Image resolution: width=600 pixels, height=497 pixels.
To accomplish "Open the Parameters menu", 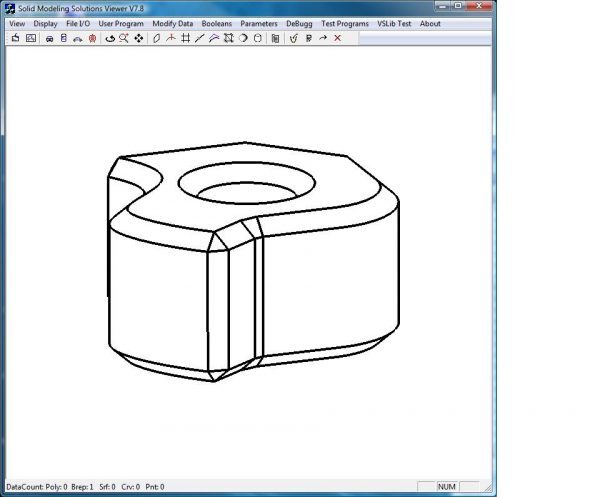I will pyautogui.click(x=259, y=23).
